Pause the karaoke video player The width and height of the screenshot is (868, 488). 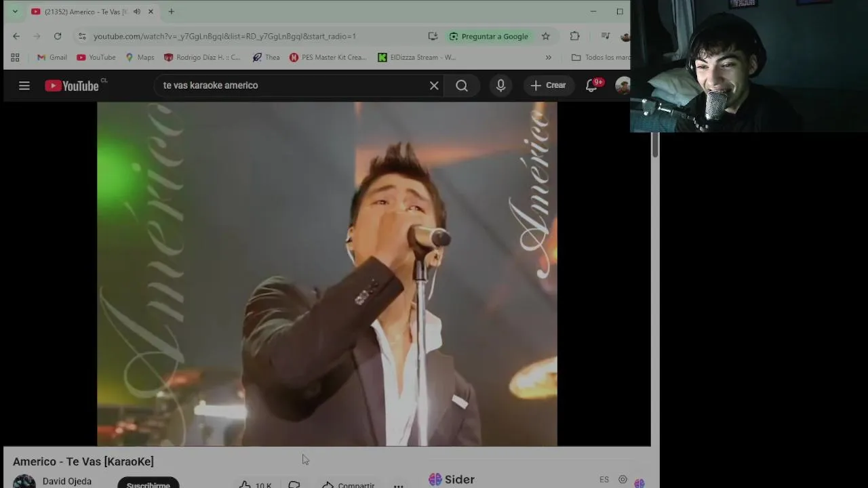(x=327, y=274)
